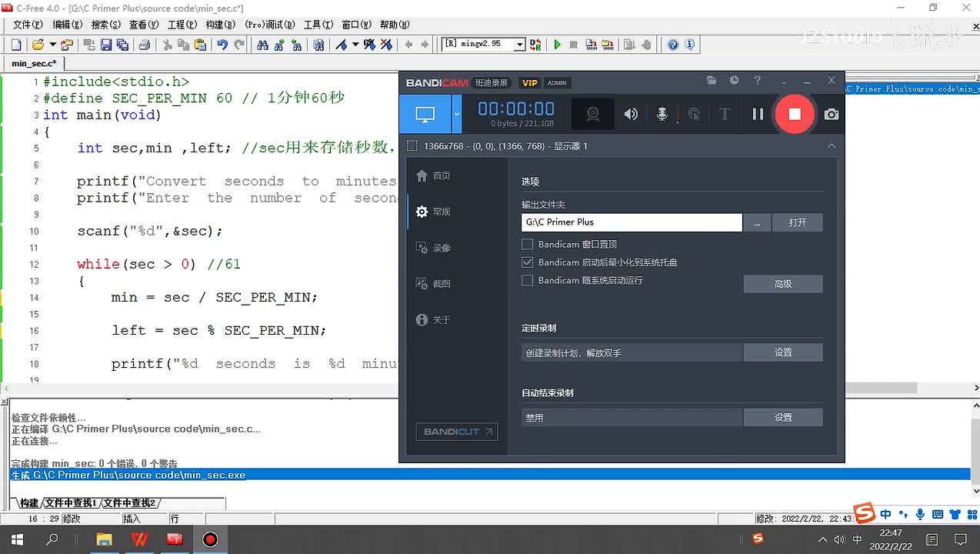Screen dimensions: 980x554
Task: Click the Undo arrow icon
Action: [x=222, y=45]
